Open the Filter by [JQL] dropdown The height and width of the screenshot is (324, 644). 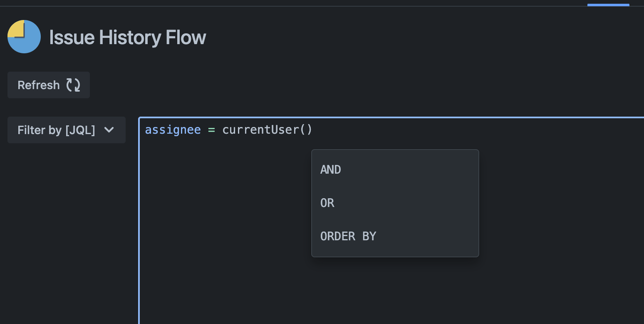pos(67,130)
